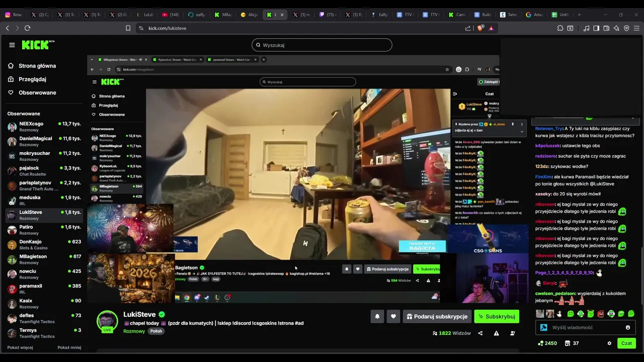Open the mokrysuchar channel in sidebar
Screen dimensions: 644x362
44,156
